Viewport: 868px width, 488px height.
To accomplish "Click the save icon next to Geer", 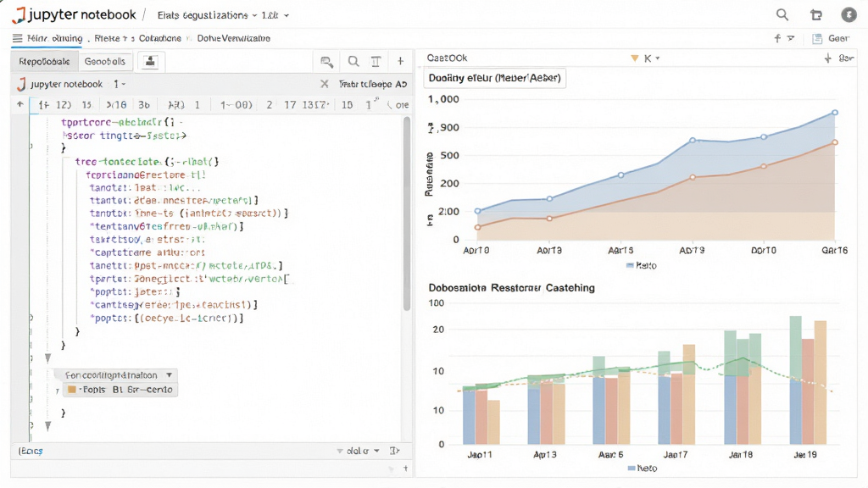I will (817, 38).
